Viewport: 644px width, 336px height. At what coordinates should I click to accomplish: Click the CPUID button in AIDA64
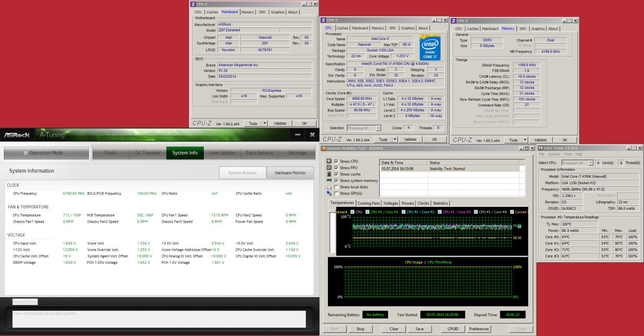click(453, 329)
